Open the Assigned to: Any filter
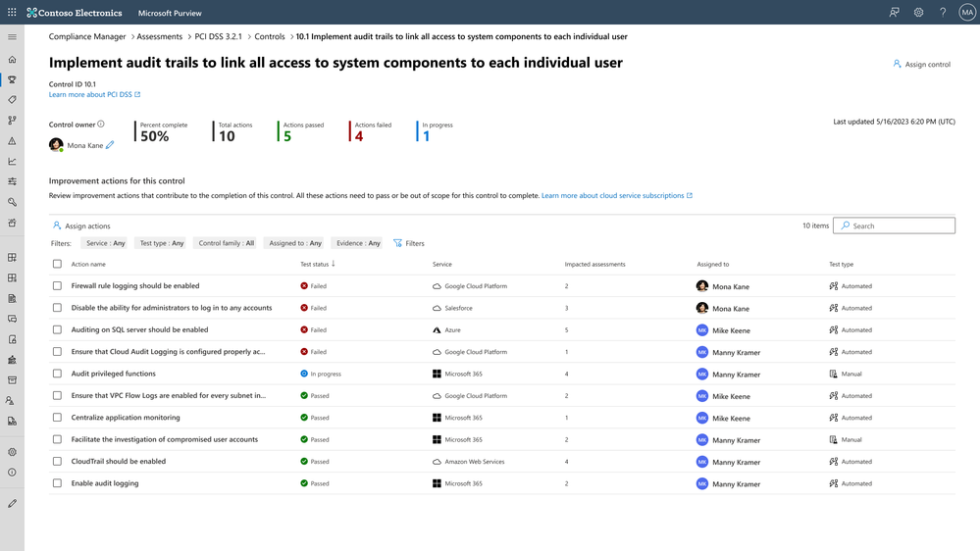980x551 pixels. click(295, 243)
